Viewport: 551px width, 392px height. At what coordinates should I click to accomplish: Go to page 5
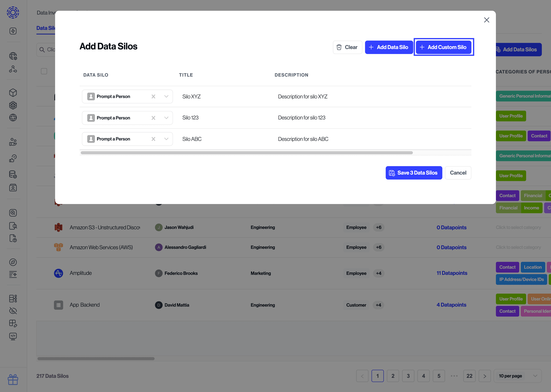click(x=439, y=376)
